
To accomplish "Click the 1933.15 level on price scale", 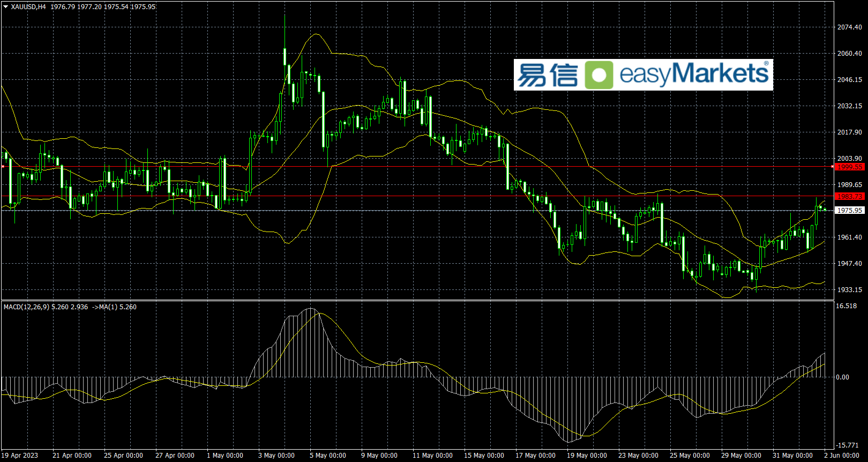I will coord(849,290).
